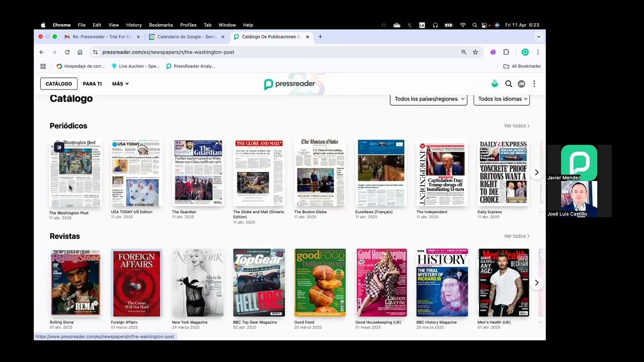This screenshot has height=362, width=644.
Task: Open PressReader Analy... bookmark
Action: (x=191, y=66)
